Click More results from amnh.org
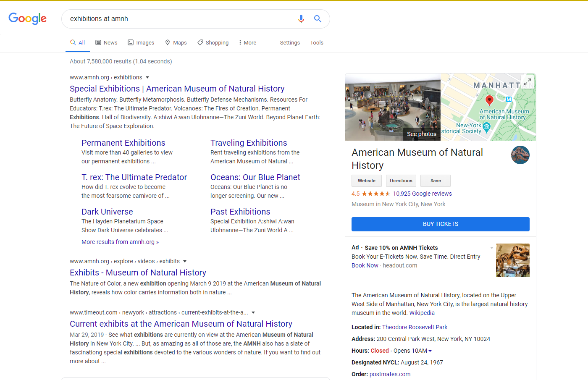 [x=120, y=242]
